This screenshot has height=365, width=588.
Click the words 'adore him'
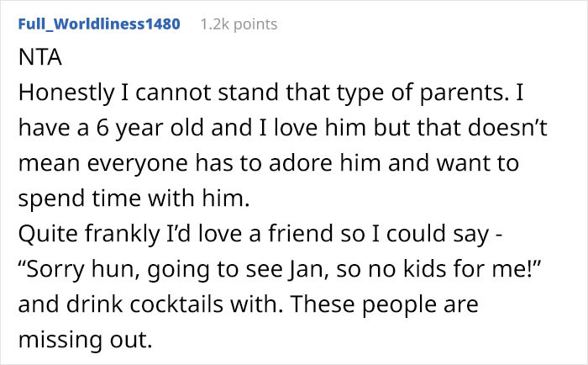(x=325, y=162)
